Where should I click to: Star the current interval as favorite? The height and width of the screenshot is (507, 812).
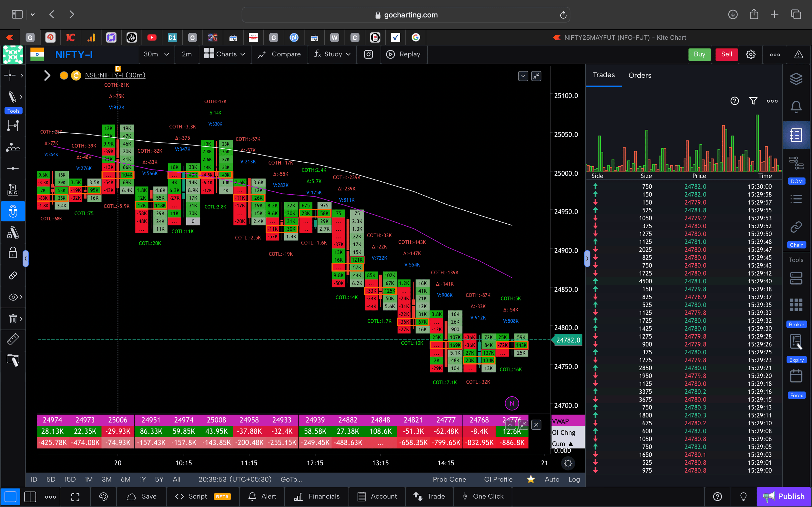point(530,479)
